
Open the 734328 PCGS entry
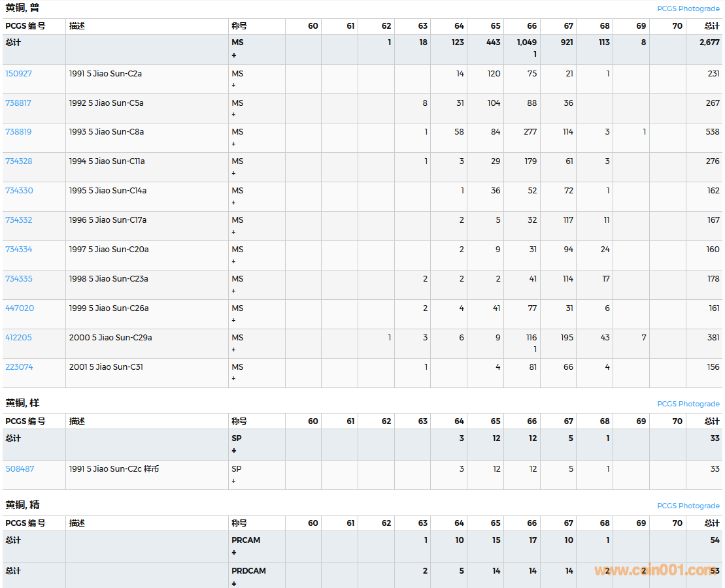18,161
